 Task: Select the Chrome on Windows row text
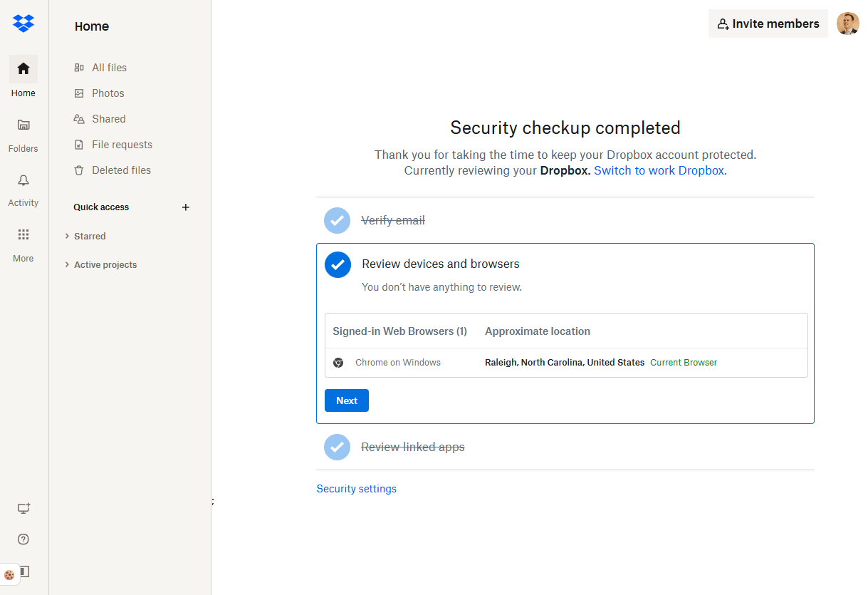398,363
